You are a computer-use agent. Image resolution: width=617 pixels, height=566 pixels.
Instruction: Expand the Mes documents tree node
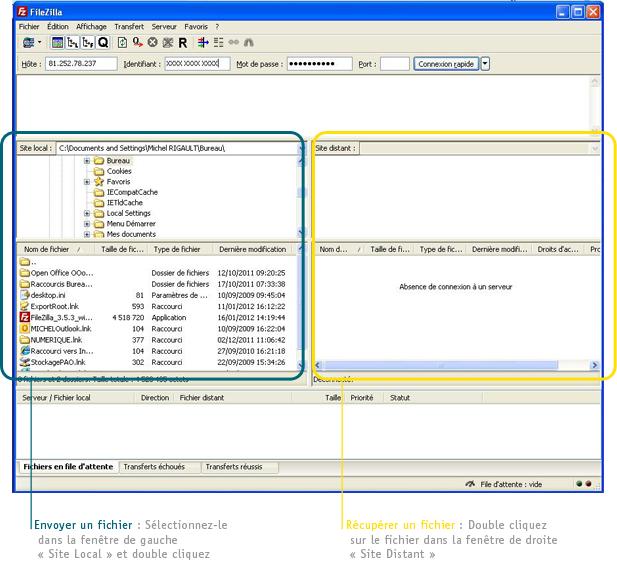click(x=87, y=234)
